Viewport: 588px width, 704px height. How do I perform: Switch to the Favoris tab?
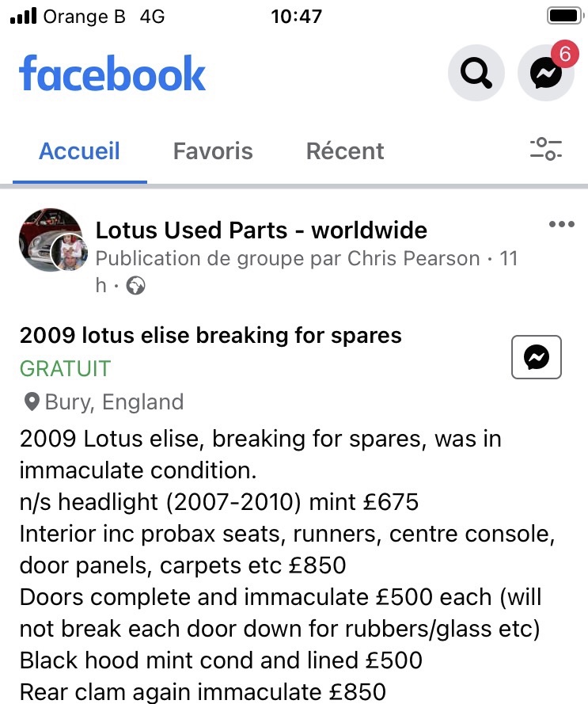point(213,151)
